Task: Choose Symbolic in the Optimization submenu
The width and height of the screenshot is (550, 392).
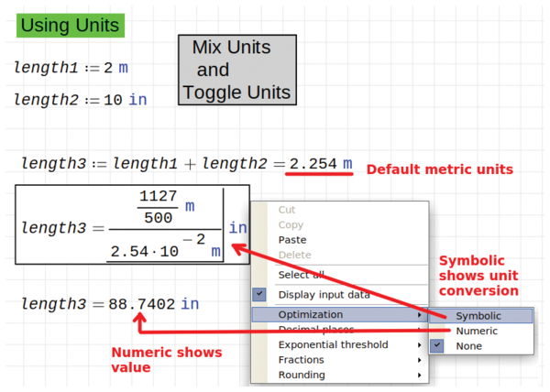Action: pyautogui.click(x=478, y=315)
